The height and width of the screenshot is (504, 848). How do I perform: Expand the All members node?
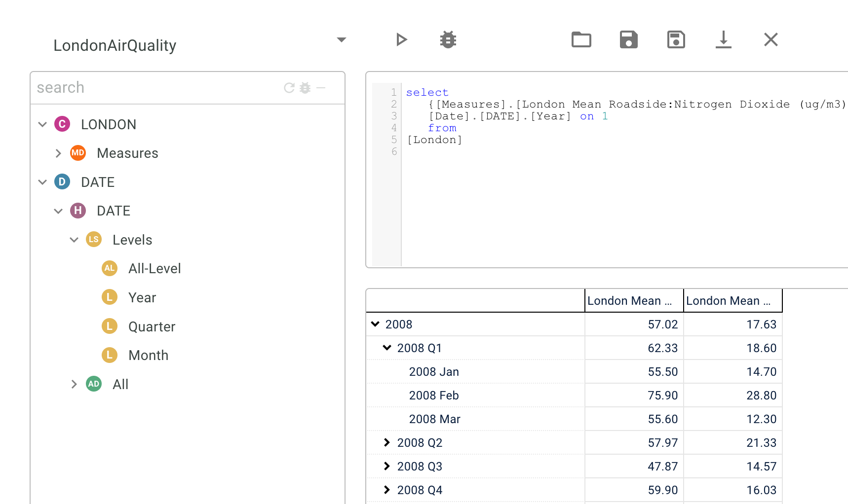click(x=74, y=384)
